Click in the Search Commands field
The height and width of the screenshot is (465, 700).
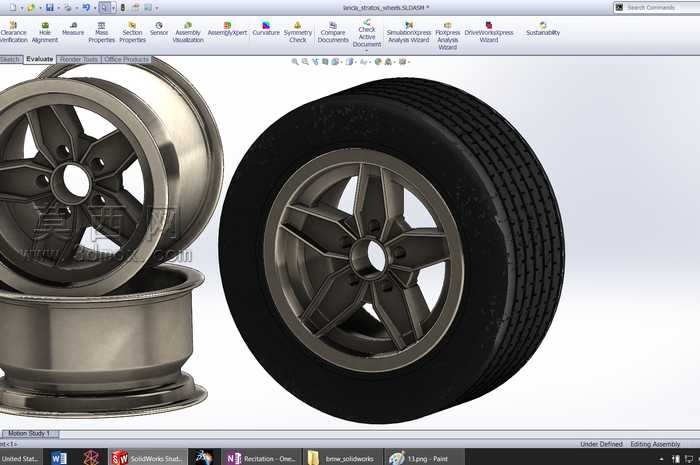tap(661, 8)
